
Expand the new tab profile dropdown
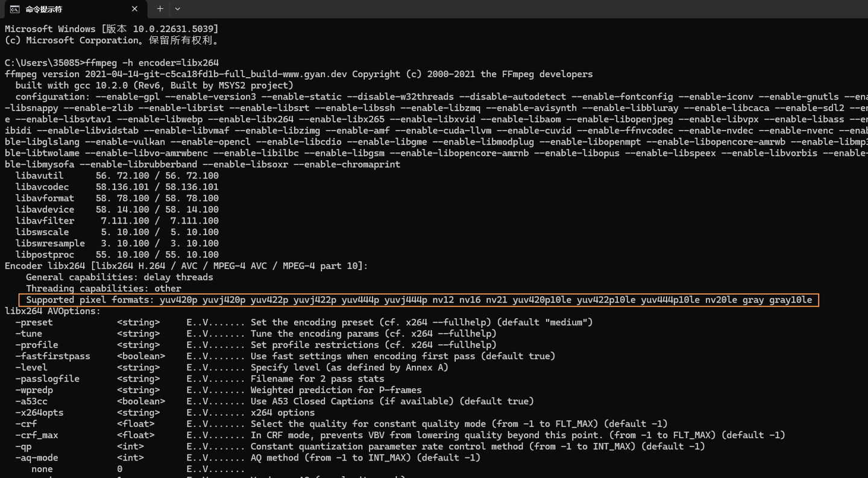pyautogui.click(x=177, y=9)
